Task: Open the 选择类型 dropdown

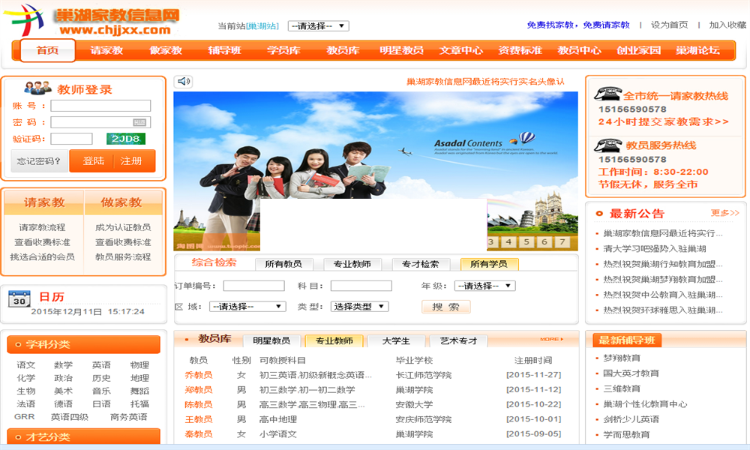Action: coord(359,307)
